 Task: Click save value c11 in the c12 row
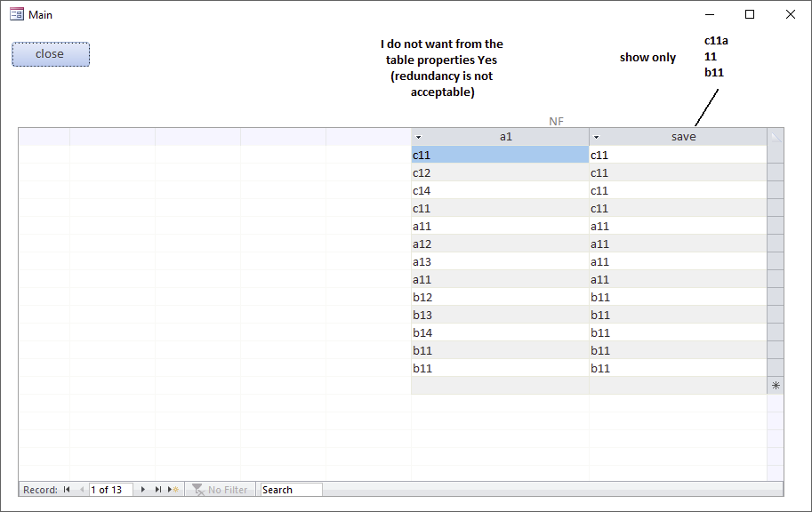point(678,172)
